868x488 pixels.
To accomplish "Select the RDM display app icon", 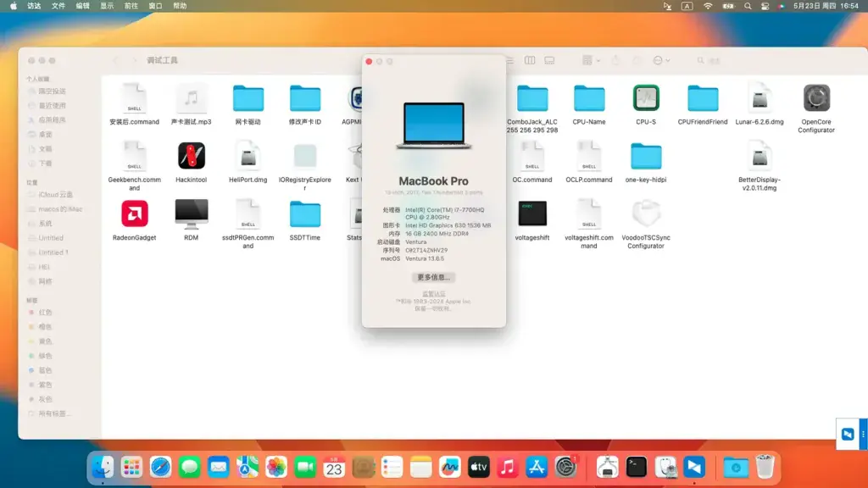I will [191, 213].
